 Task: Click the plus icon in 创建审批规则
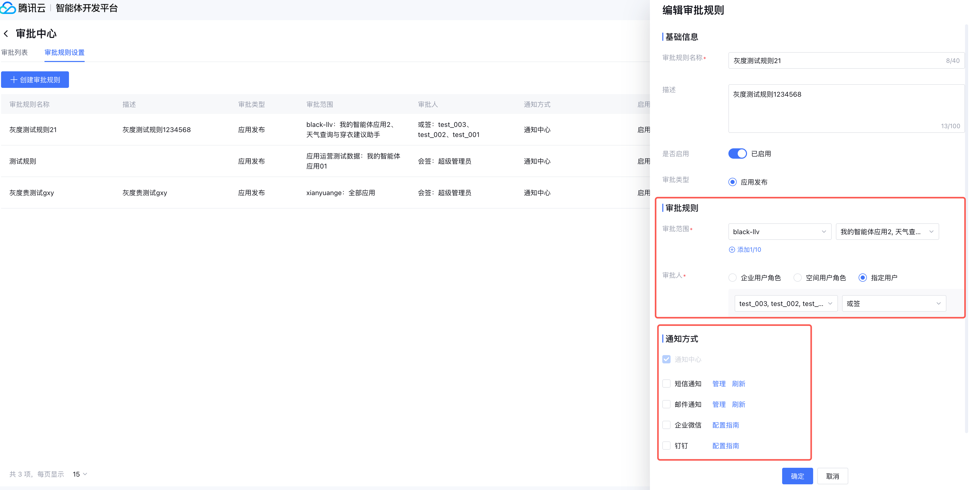pos(14,80)
